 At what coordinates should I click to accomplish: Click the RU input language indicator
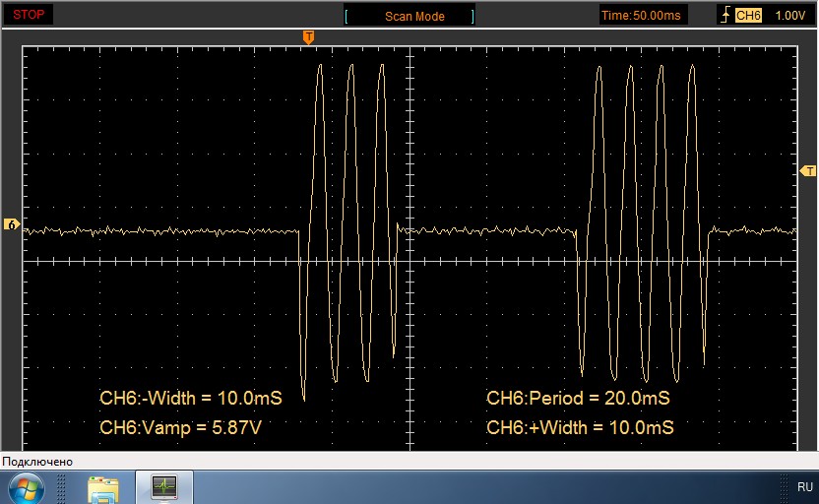[804, 486]
